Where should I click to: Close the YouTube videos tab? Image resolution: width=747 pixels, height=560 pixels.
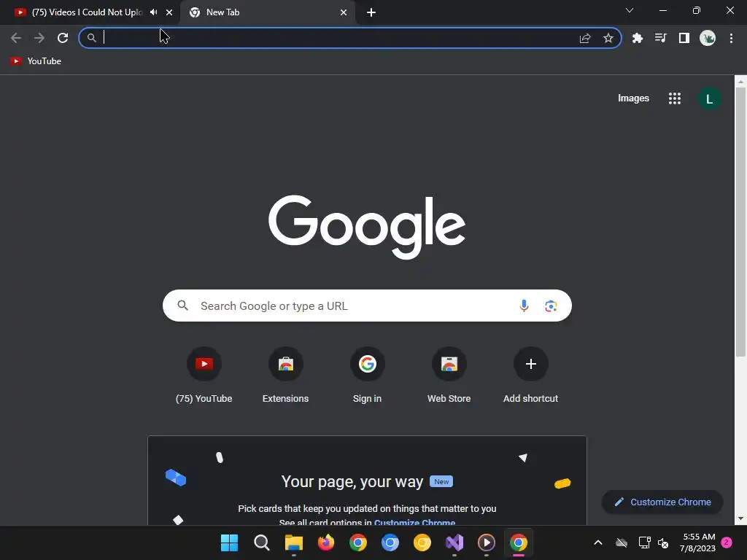(x=169, y=12)
